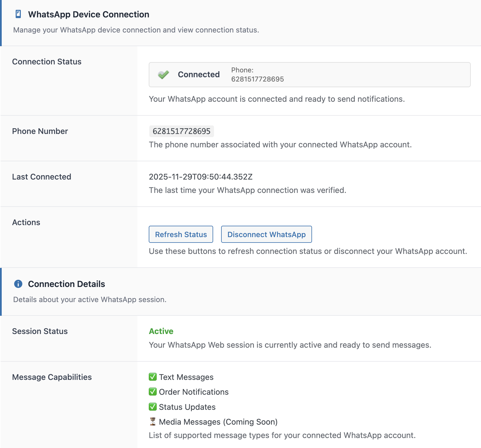The width and height of the screenshot is (481, 448).
Task: Click the Order Notifications green check icon
Action: pyautogui.click(x=153, y=392)
